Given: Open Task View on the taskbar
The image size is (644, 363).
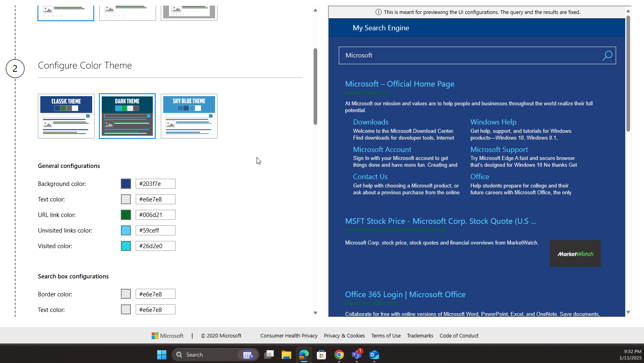Looking at the screenshot, I should pyautogui.click(x=269, y=355).
